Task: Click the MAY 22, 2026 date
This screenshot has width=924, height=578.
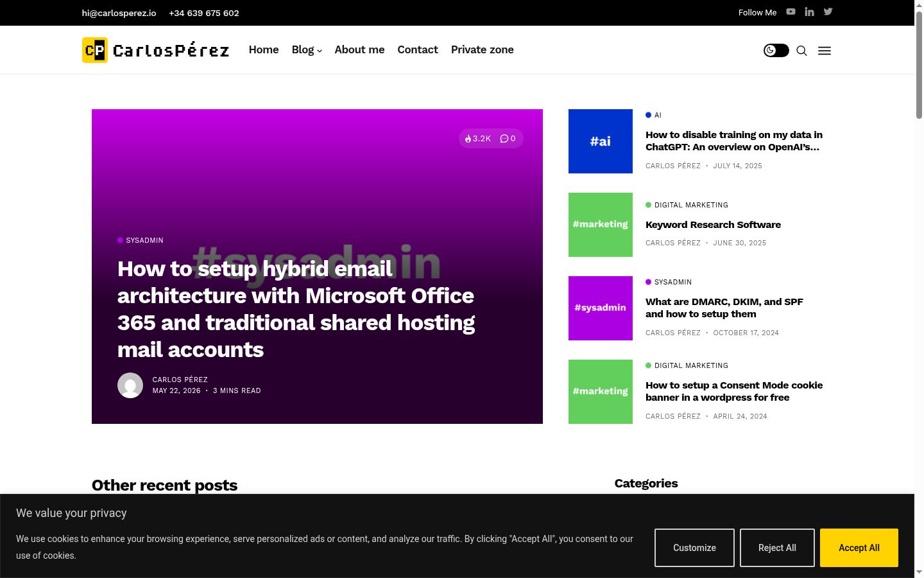Action: point(176,390)
